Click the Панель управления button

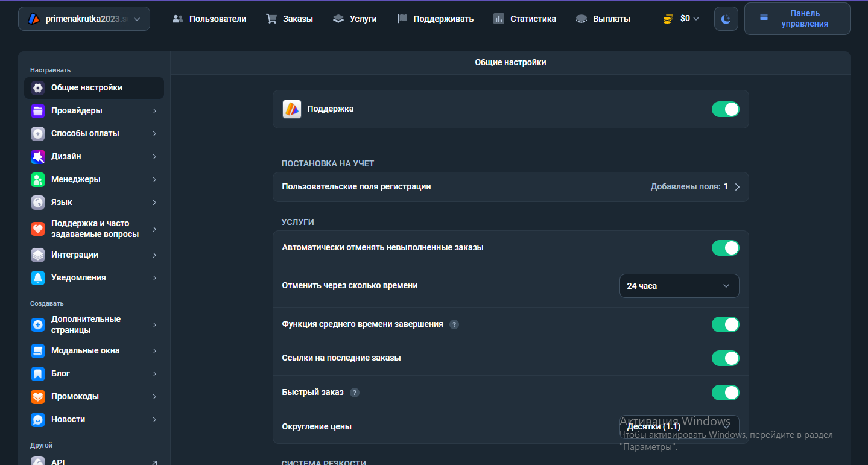coord(797,19)
